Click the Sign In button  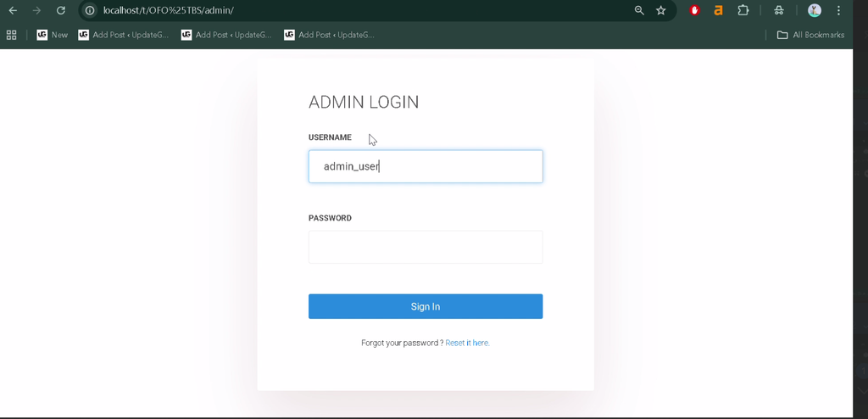pyautogui.click(x=426, y=306)
